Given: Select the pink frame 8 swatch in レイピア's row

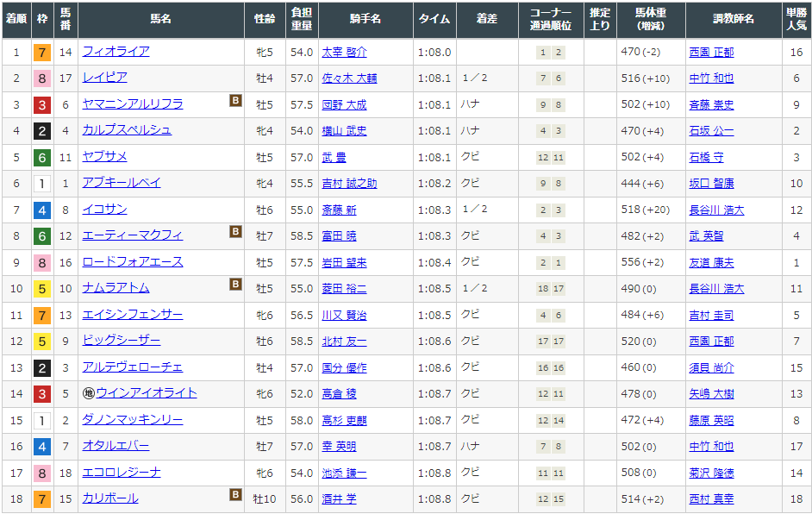Looking at the screenshot, I should (x=41, y=78).
